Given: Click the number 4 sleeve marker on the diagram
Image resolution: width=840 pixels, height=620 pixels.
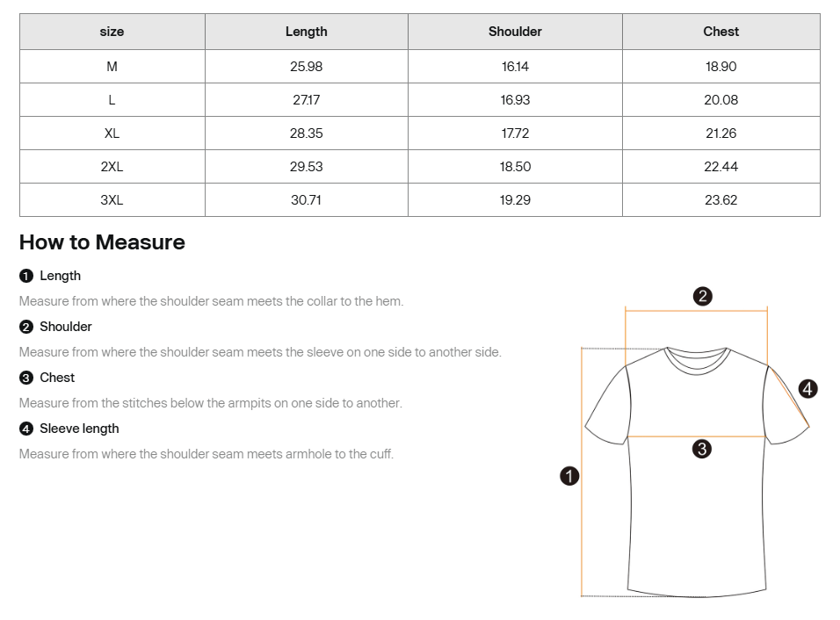Looking at the screenshot, I should tap(807, 388).
